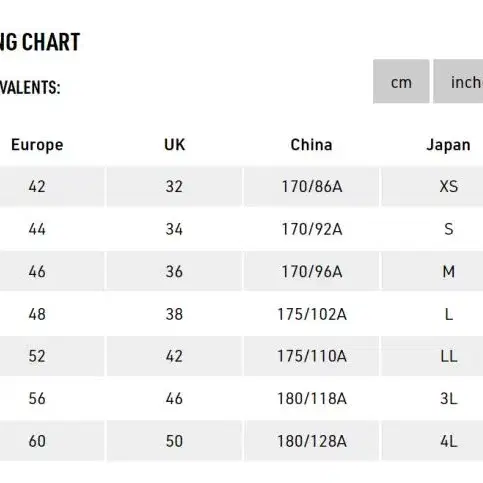Click the UK column header

pos(174,145)
